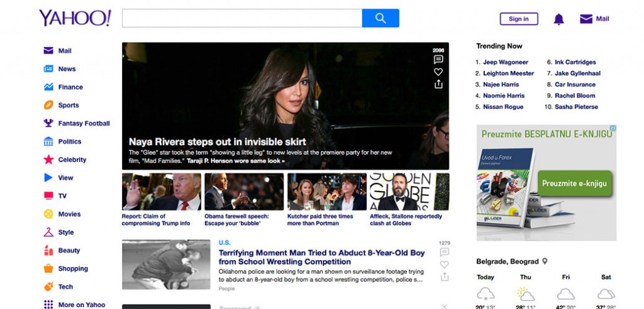Click the TV icon in sidebar
The width and height of the screenshot is (644, 309).
(48, 196)
